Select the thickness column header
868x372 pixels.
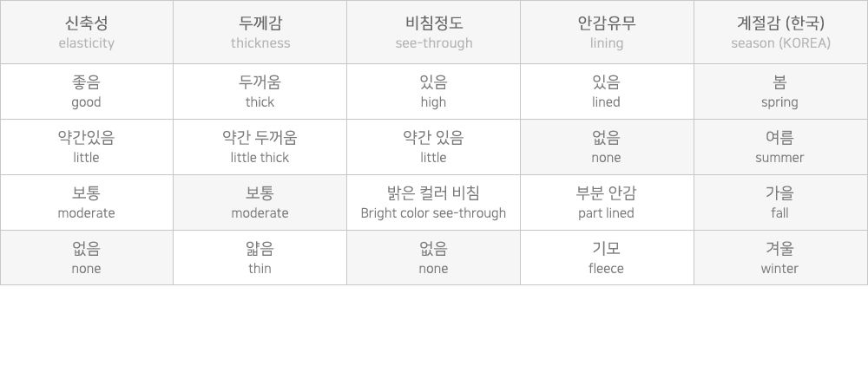click(x=260, y=32)
